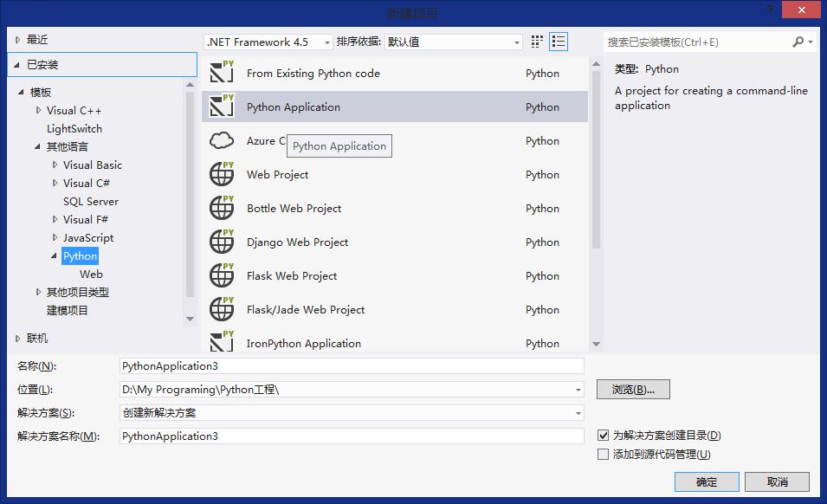Toggle create directory for solution checkbox
Image resolution: width=827 pixels, height=504 pixels.
pyautogui.click(x=604, y=436)
